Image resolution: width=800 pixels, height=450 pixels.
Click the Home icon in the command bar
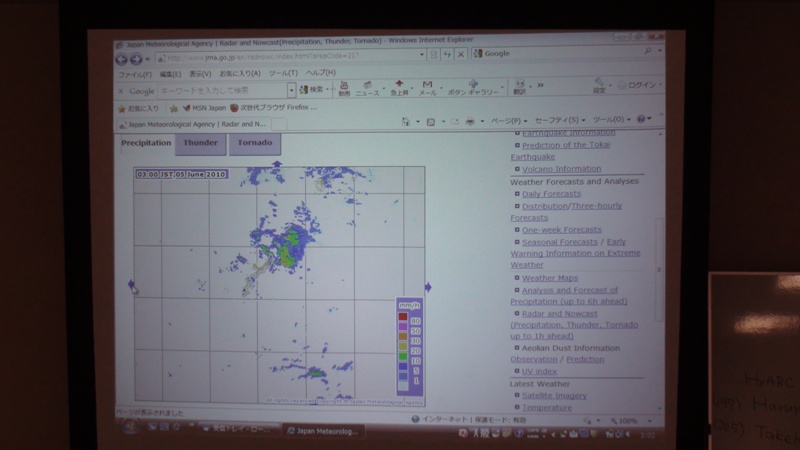coord(406,121)
